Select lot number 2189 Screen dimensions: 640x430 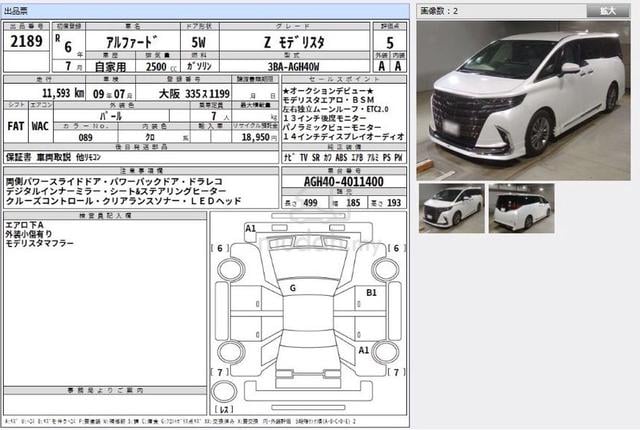click(27, 41)
